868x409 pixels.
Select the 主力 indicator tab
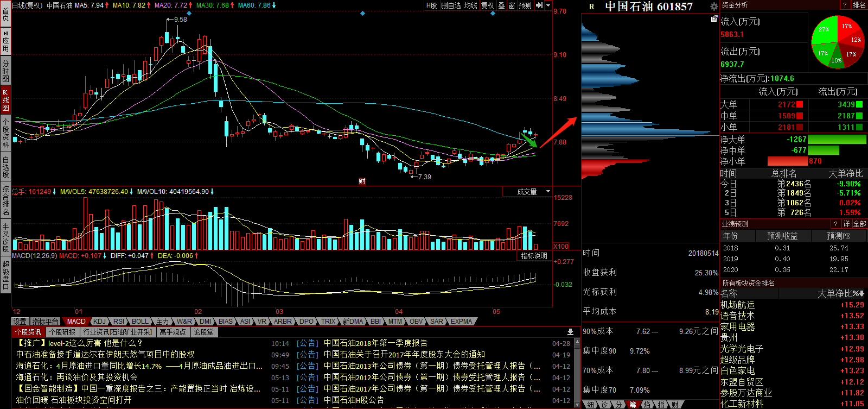point(163,322)
